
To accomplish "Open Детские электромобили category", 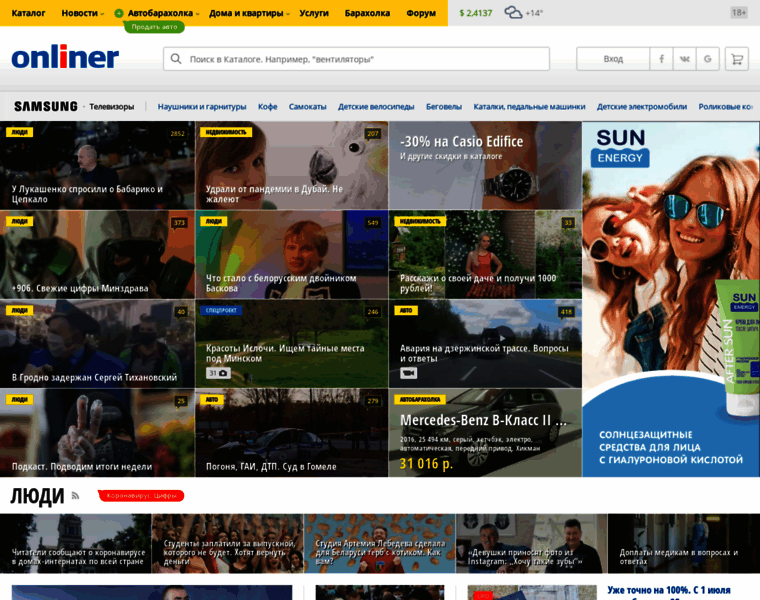I will (x=642, y=107).
